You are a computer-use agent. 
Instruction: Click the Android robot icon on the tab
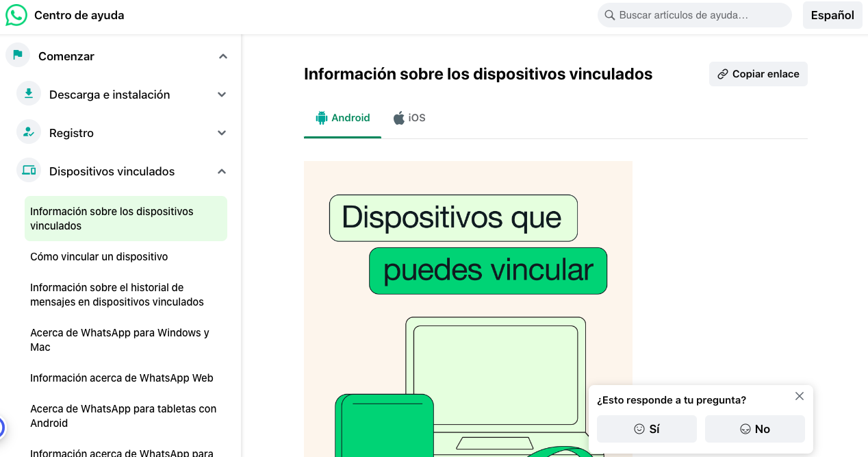(x=320, y=117)
